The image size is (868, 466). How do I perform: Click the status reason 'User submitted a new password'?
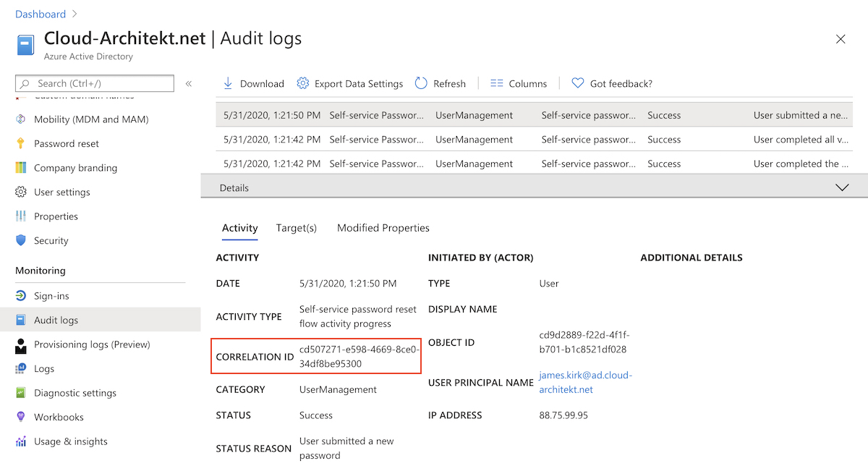(x=346, y=448)
